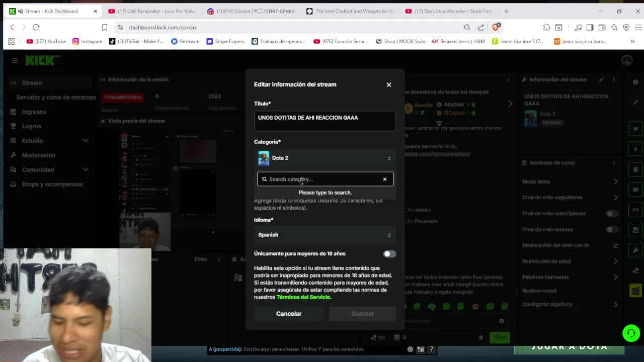644x362 pixels.
Task: Open the Términos del Servicio link
Action: [x=303, y=297]
